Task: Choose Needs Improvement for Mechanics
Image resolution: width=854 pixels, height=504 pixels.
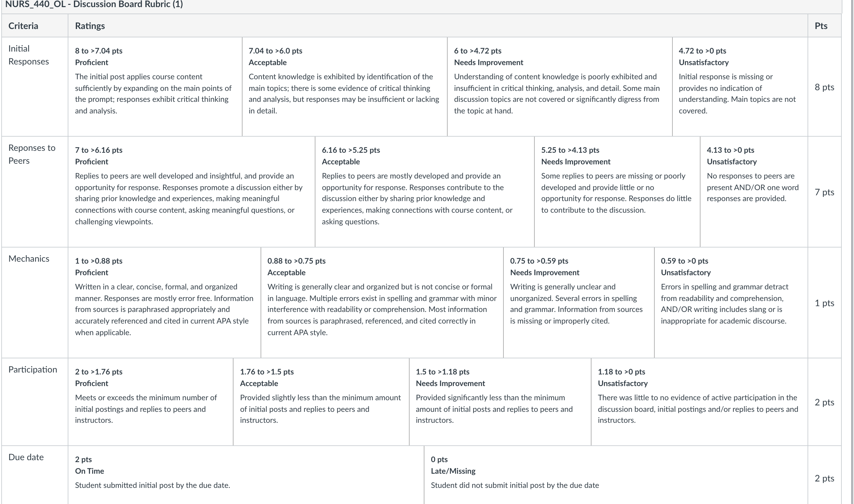Action: coord(579,303)
